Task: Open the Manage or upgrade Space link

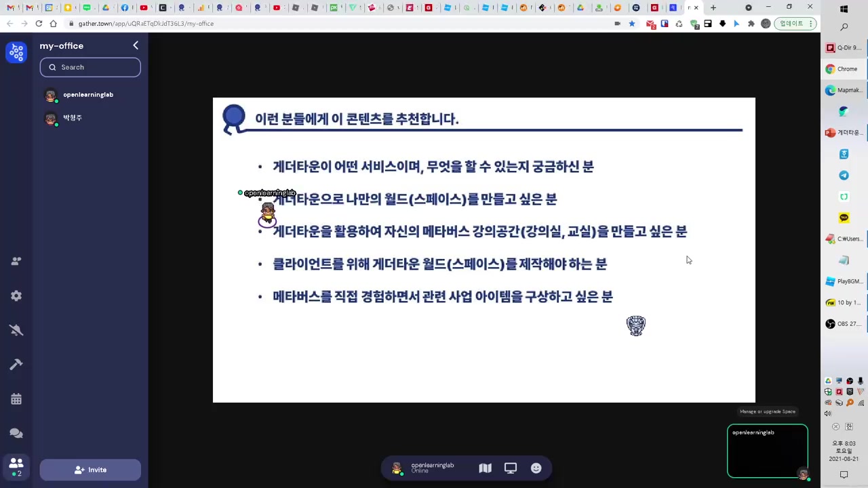Action: coord(767,411)
